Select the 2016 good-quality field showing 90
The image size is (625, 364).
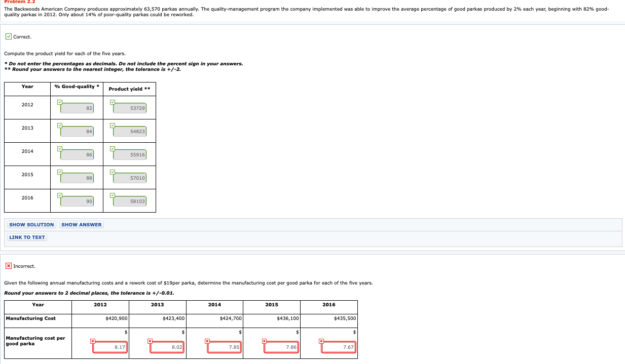coord(77,201)
